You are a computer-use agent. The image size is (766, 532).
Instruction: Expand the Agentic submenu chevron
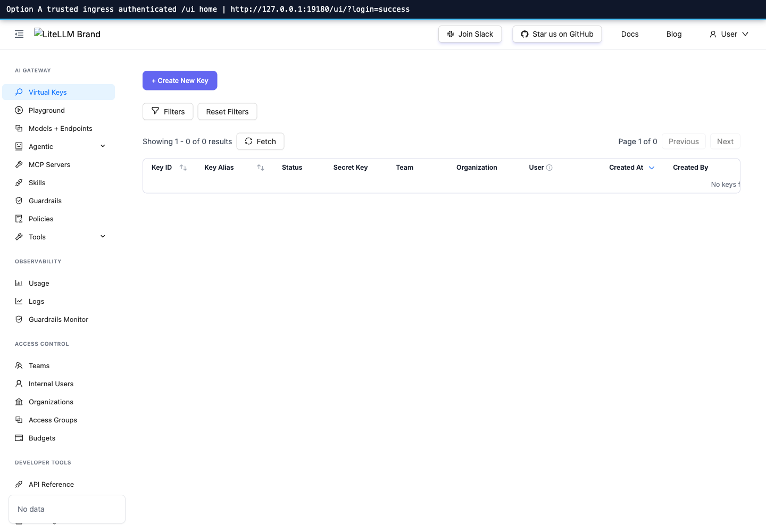(103, 146)
